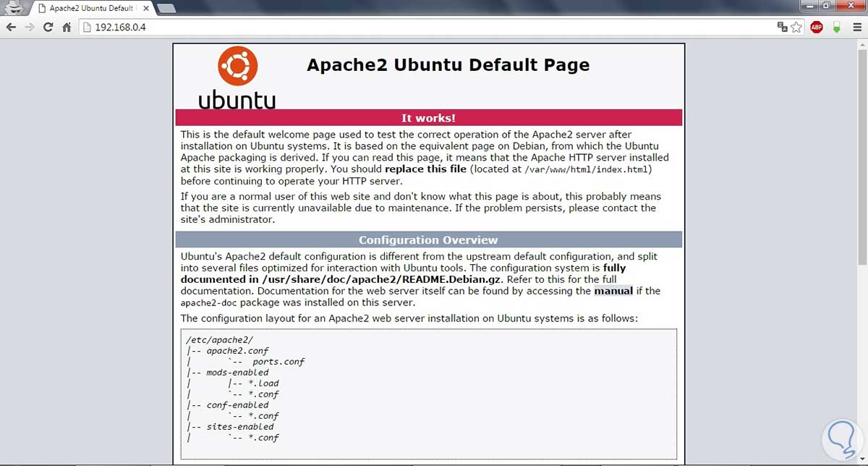Viewport: 868px width, 466px height.
Task: Click the /etc/apache2/ tree root
Action: tap(219, 339)
